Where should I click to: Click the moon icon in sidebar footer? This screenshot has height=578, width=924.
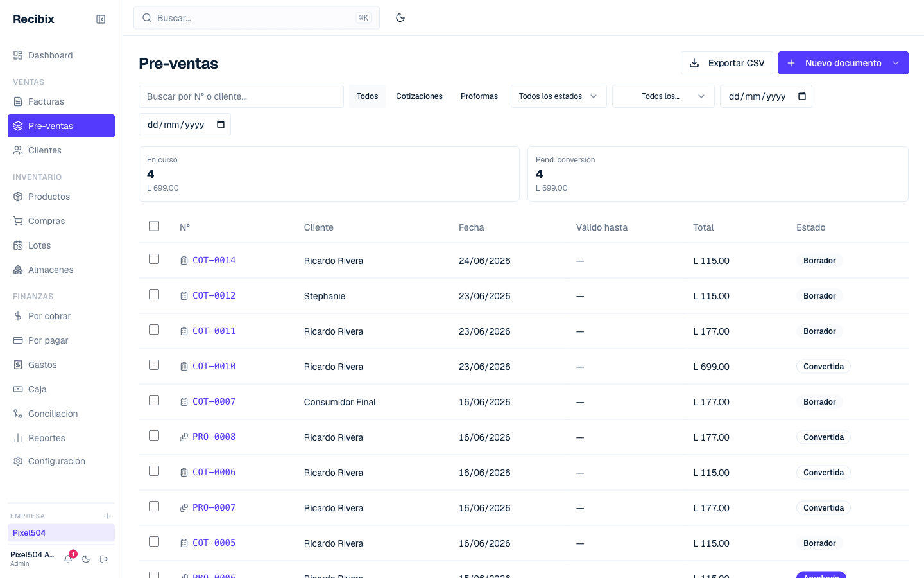pos(86,559)
